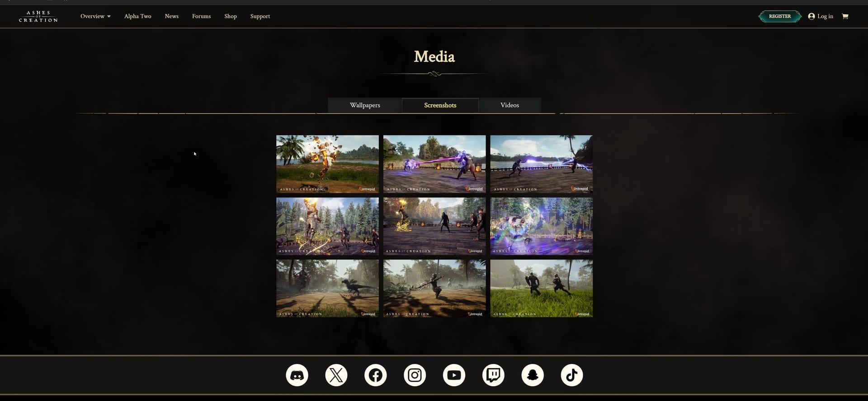Open the Discord social icon
This screenshot has width=868, height=401.
(x=297, y=375)
